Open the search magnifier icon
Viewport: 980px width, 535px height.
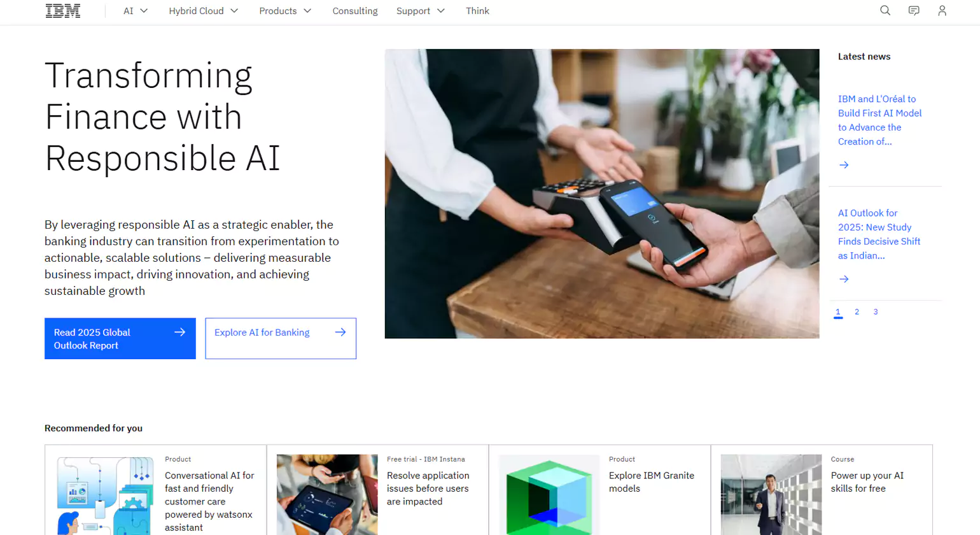[x=885, y=11]
